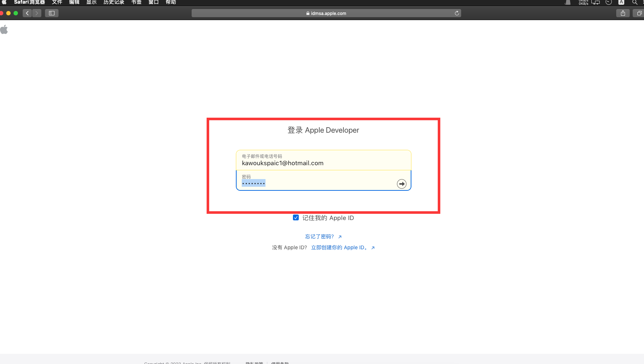This screenshot has height=364, width=644.
Task: Open the 编辑 menu
Action: (74, 2)
